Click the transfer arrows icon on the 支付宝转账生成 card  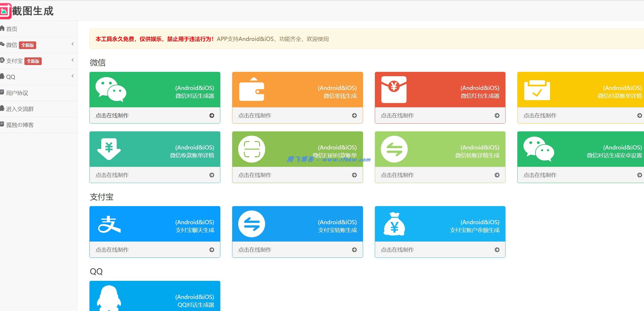252,224
